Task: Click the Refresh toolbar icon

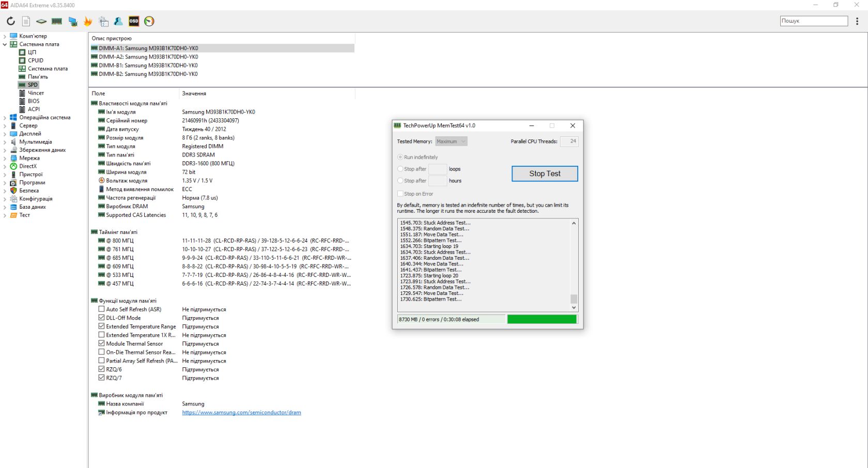Action: [x=11, y=21]
